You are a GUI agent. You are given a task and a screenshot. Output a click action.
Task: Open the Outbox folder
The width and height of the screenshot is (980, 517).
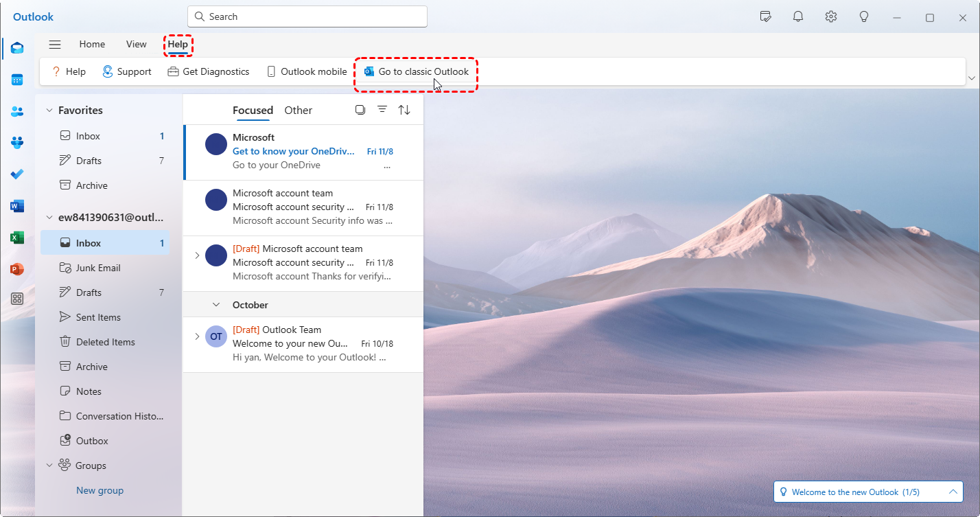[105, 441]
